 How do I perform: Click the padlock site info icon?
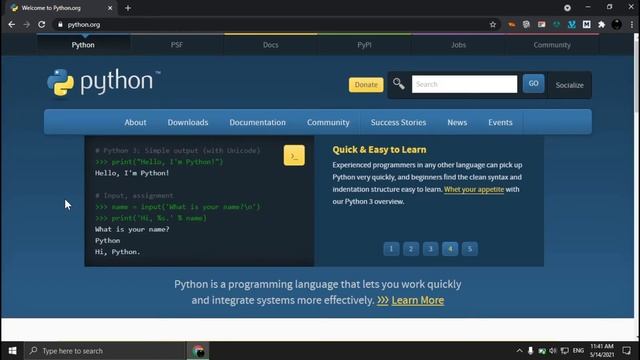point(60,24)
